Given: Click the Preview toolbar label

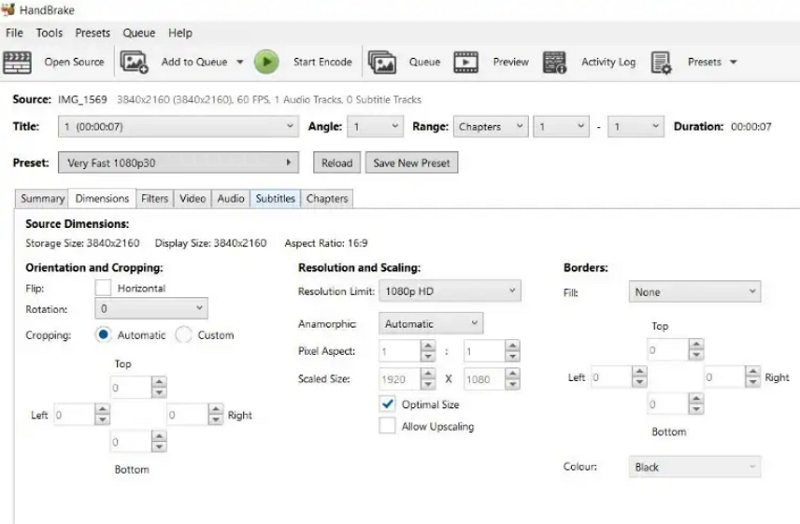Looking at the screenshot, I should point(511,62).
